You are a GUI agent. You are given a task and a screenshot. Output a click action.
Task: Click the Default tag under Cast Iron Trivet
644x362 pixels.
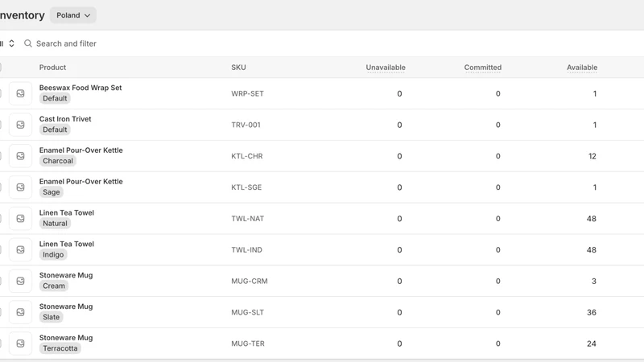pyautogui.click(x=55, y=130)
